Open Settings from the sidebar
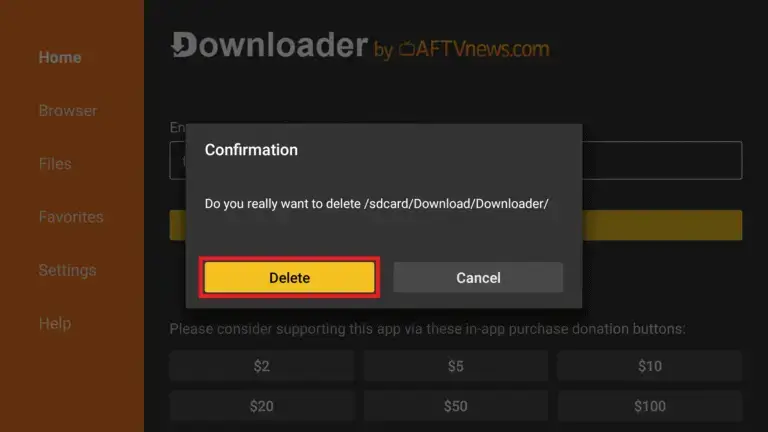768x432 pixels. click(x=67, y=270)
